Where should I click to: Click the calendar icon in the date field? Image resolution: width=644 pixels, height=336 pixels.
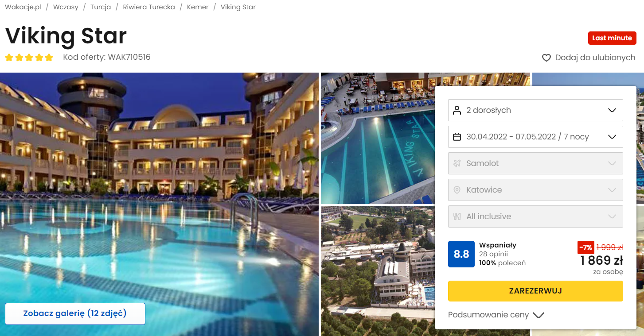pyautogui.click(x=457, y=137)
